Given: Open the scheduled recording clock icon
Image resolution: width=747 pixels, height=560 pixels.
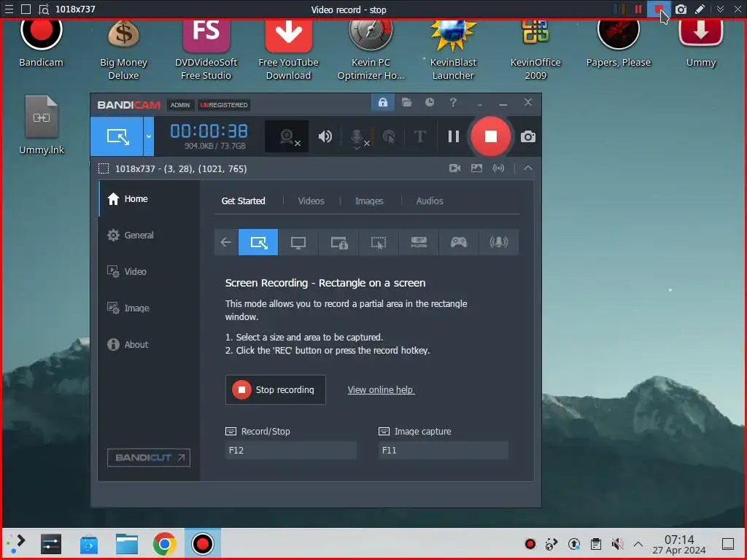Looking at the screenshot, I should (430, 102).
